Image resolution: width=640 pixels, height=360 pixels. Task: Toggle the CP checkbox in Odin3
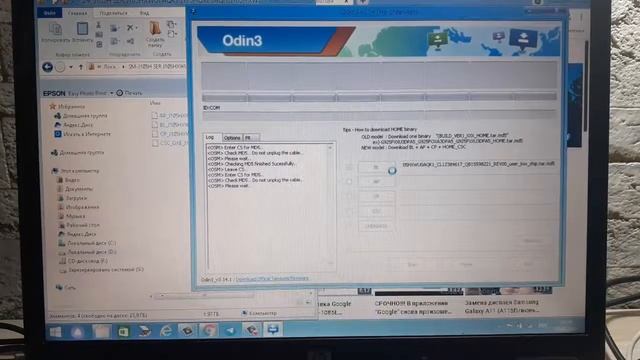[349, 196]
